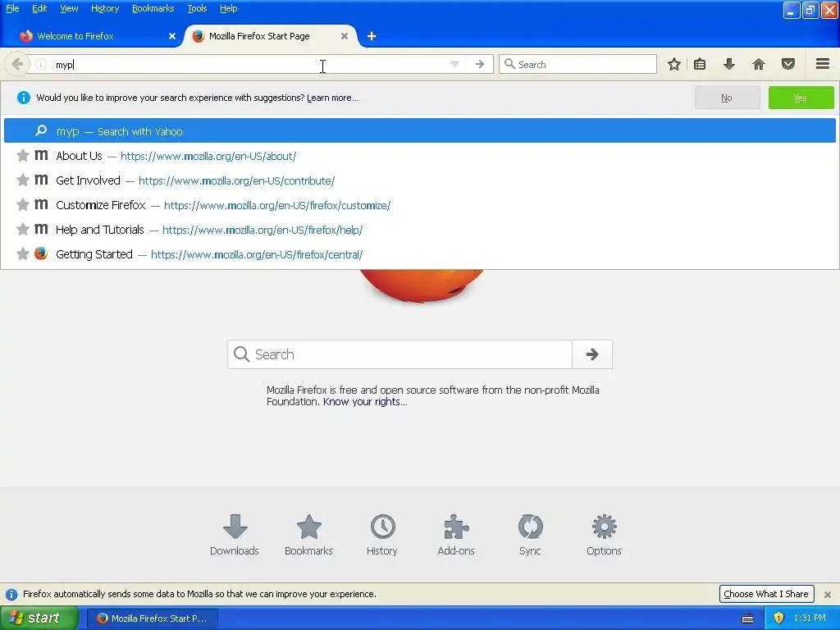Click the info icon in the suggestions prompt
The height and width of the screenshot is (630, 840).
[x=24, y=98]
